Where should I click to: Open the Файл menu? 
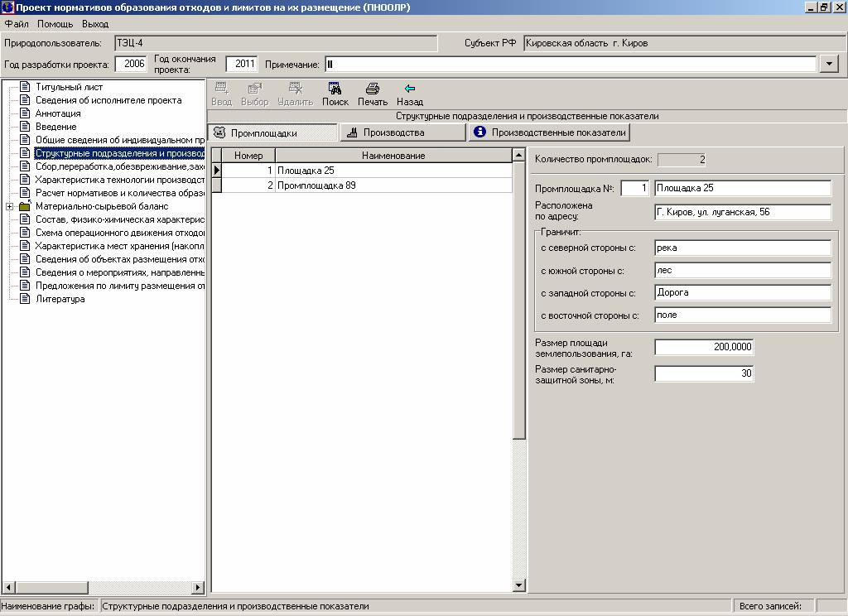[17, 24]
